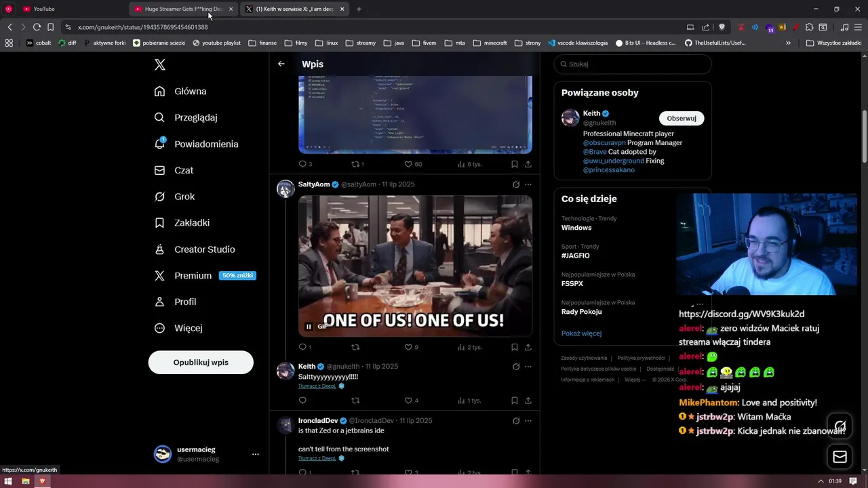Click Tłumacz z DeepL under Saltyyyyyyyyyyy
The image size is (868, 488).
click(317, 386)
